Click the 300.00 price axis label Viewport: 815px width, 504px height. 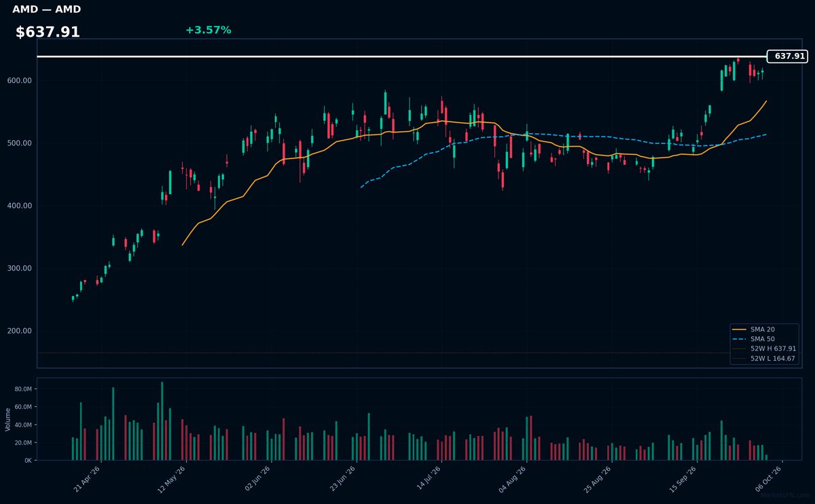pyautogui.click(x=19, y=268)
